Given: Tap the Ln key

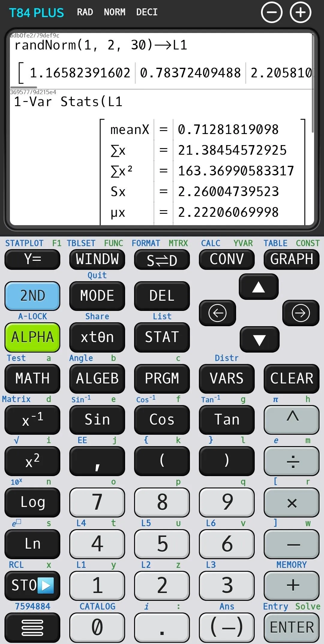Looking at the screenshot, I should (x=32, y=544).
